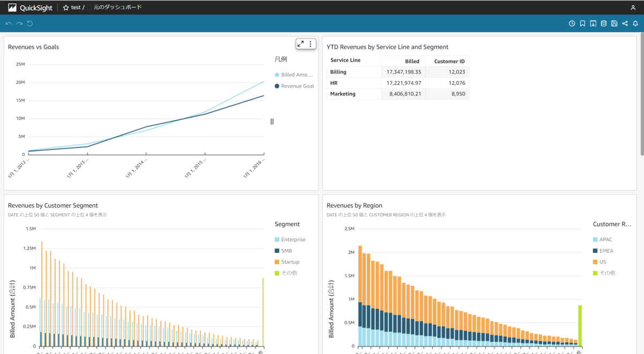
Task: Click the QuickSight logo link
Action: (x=30, y=8)
